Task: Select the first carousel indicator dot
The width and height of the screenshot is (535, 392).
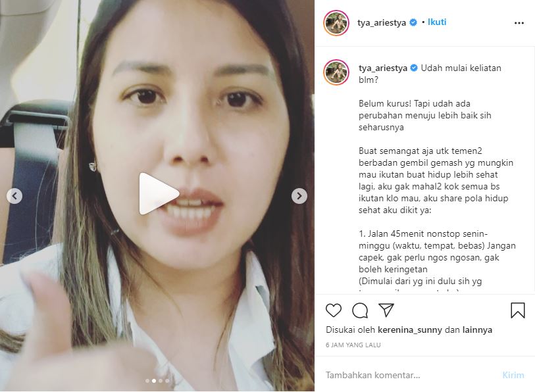Action: tap(147, 381)
